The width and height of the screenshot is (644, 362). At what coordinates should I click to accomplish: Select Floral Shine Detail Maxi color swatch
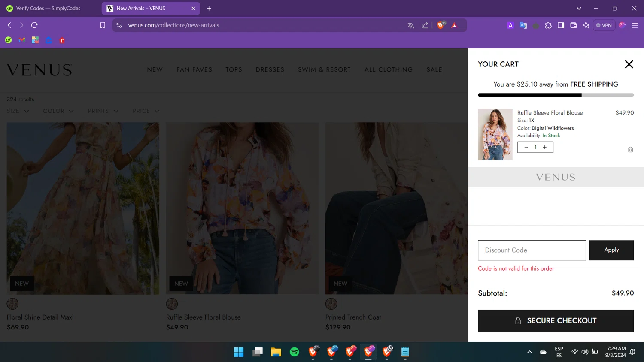click(x=12, y=304)
